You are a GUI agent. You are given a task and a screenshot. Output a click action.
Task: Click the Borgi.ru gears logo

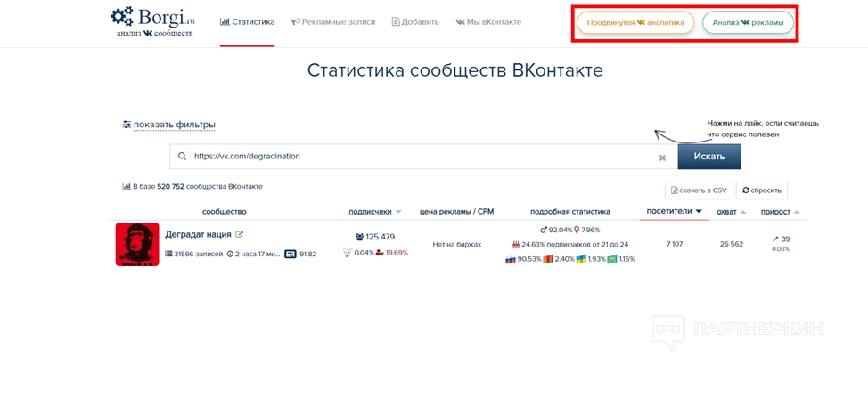(122, 15)
